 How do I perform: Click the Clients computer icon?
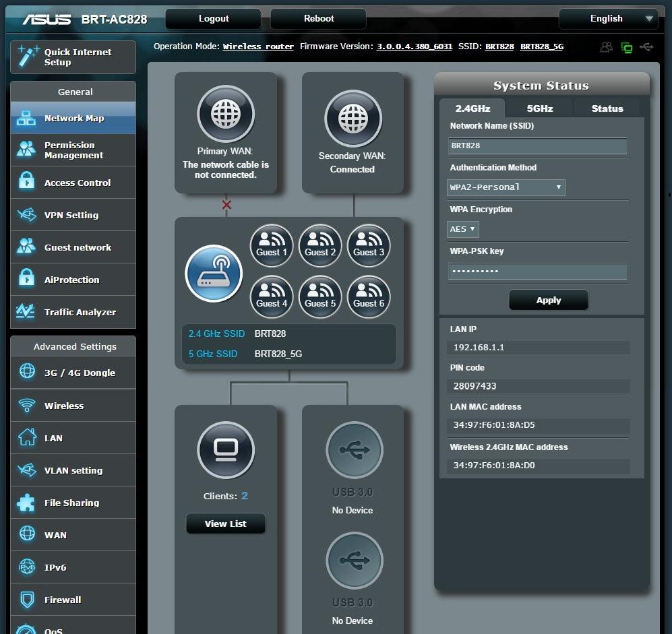coord(226,450)
